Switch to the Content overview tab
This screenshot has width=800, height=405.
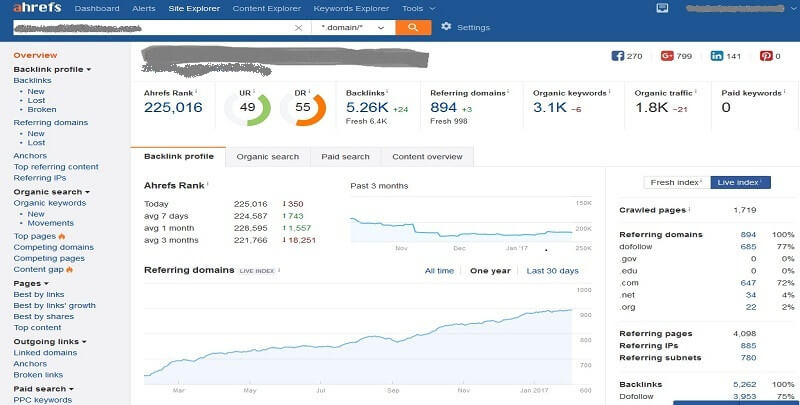(428, 157)
